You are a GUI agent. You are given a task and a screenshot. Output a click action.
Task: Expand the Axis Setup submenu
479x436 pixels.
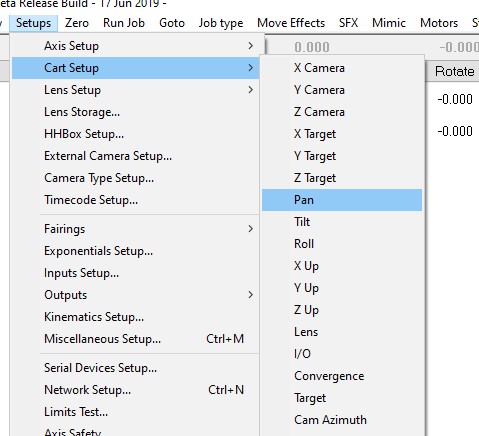[x=135, y=46]
